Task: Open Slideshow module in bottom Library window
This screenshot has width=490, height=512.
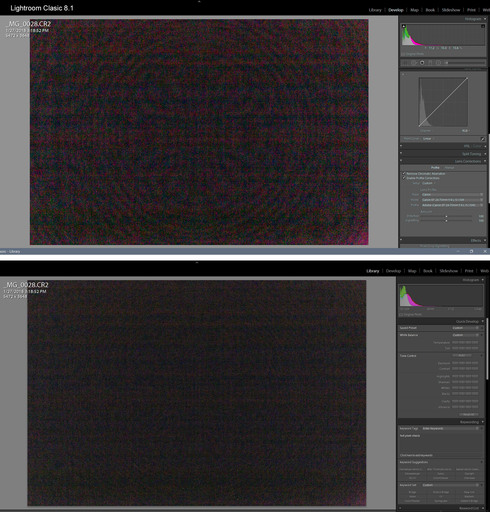Action: [449, 271]
